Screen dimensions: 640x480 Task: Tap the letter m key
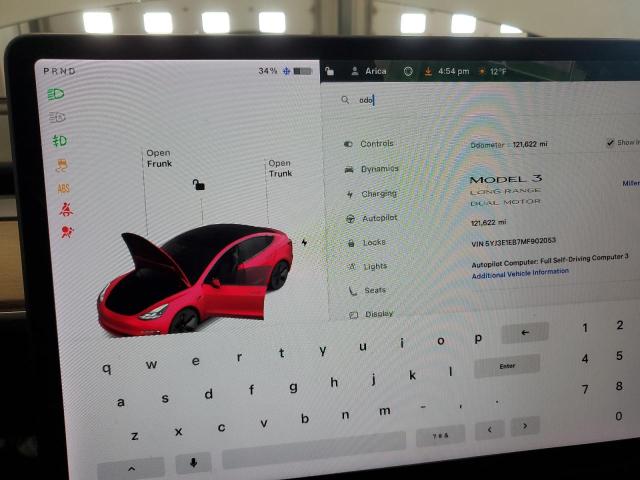pos(384,411)
